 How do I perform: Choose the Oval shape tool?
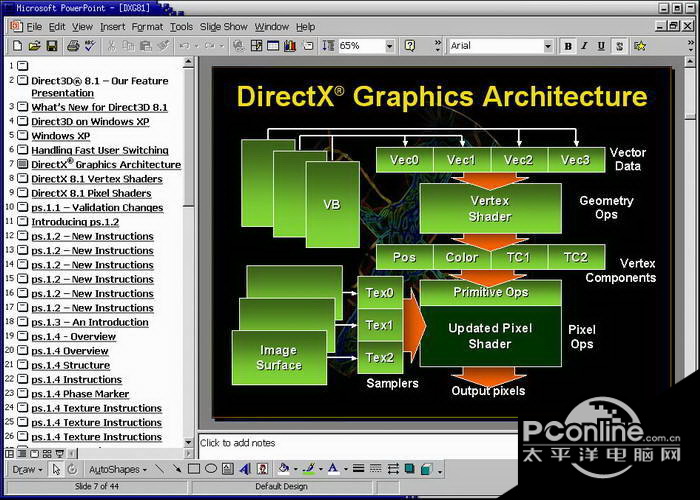point(211,469)
